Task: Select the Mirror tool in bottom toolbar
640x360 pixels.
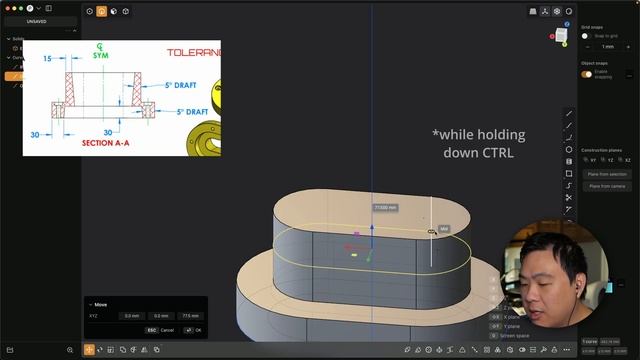Action: (x=144, y=349)
